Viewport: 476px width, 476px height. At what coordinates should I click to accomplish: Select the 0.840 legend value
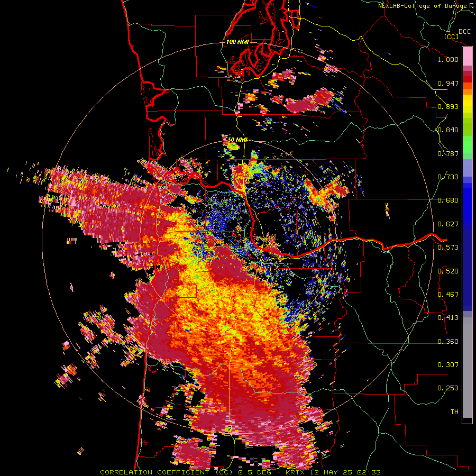pos(448,130)
